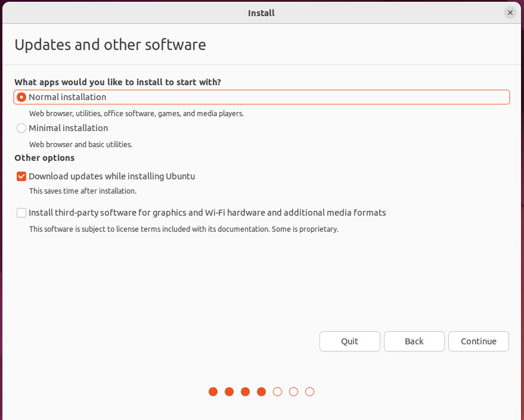Click 'Web browser and basic utilities.' description

80,145
